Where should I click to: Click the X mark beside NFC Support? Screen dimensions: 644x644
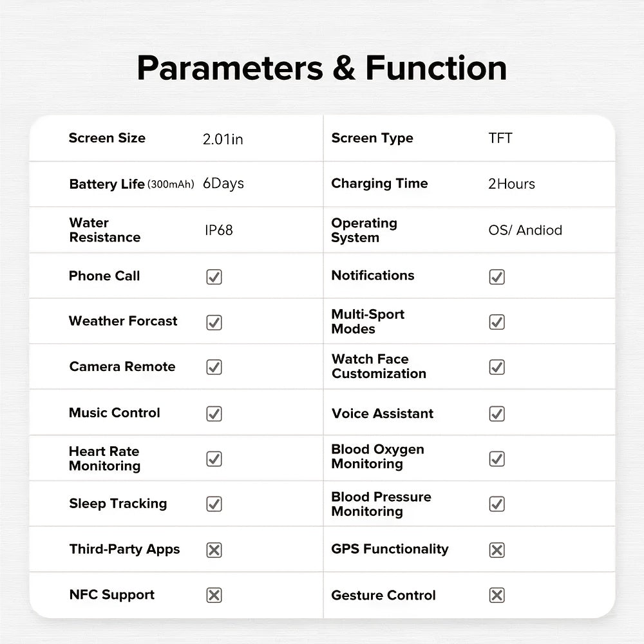coord(214,596)
